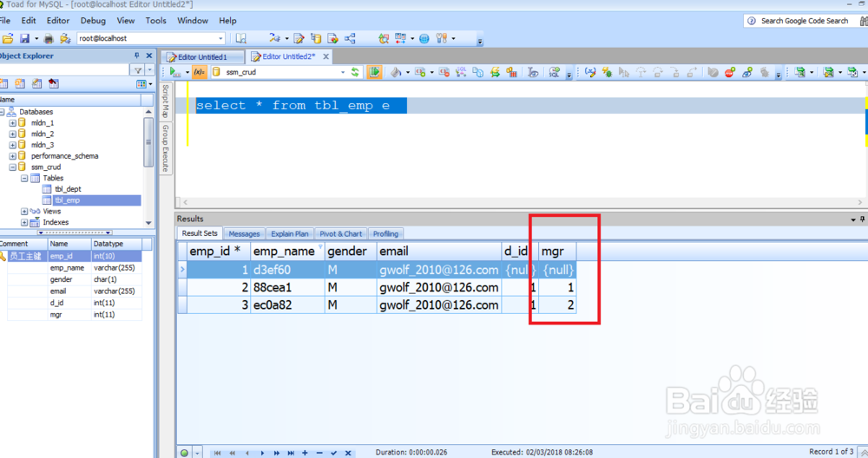The height and width of the screenshot is (458, 868).
Task: Open the Help menu
Action: tap(227, 21)
